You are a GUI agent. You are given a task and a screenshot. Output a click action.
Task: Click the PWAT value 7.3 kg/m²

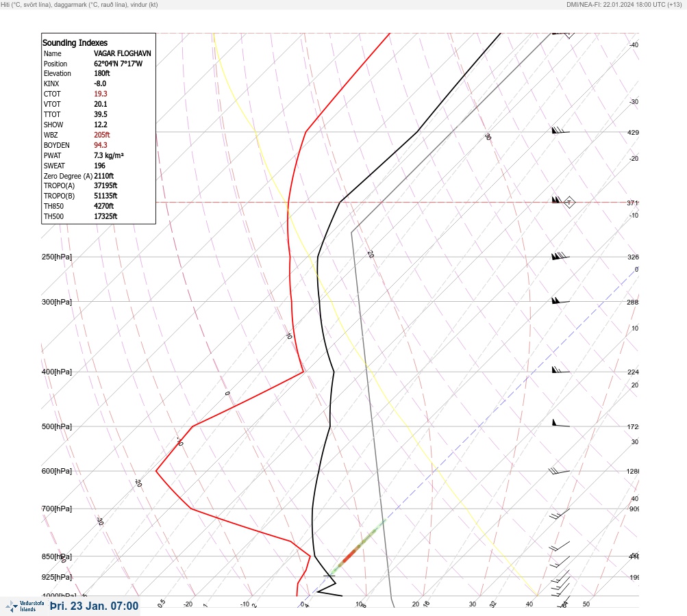[109, 155]
